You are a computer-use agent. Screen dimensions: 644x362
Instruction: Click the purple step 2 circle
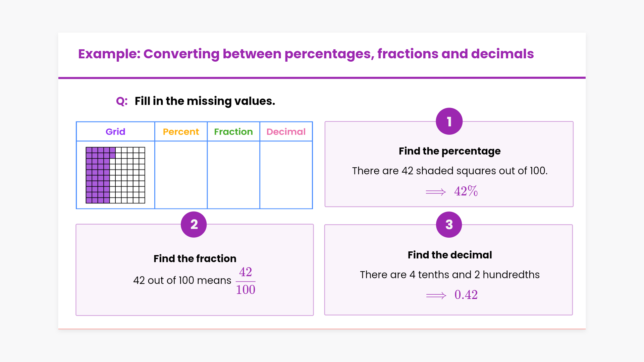tap(194, 225)
